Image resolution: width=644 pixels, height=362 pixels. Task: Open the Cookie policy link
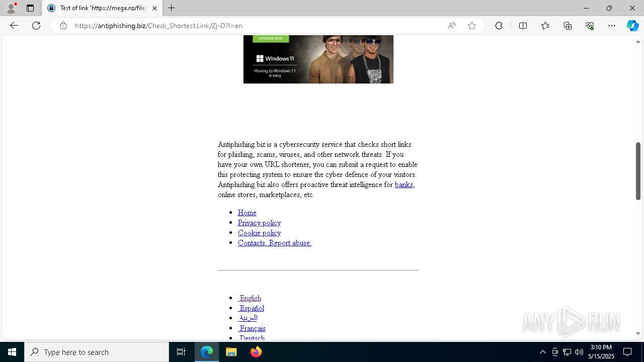tap(259, 233)
